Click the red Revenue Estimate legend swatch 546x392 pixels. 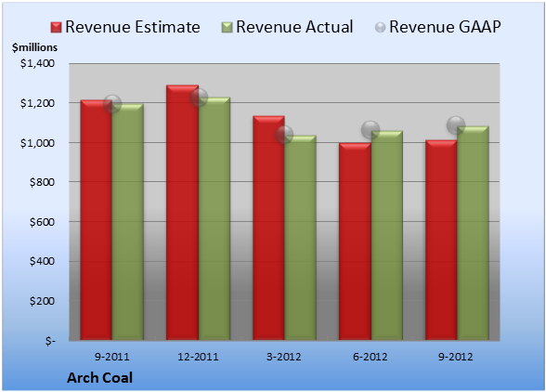click(56, 27)
